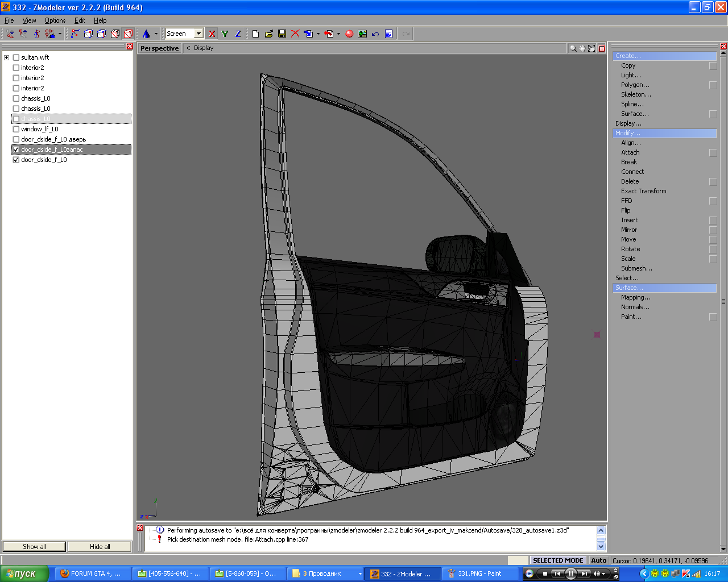Click the SELECTED MODE status toggle
This screenshot has width=728, height=582.
click(558, 560)
